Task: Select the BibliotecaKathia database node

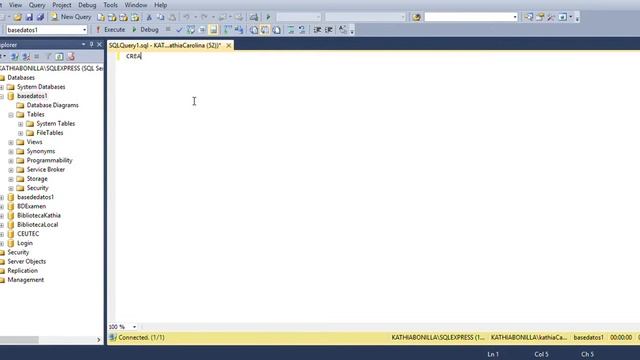Action: tap(39, 216)
